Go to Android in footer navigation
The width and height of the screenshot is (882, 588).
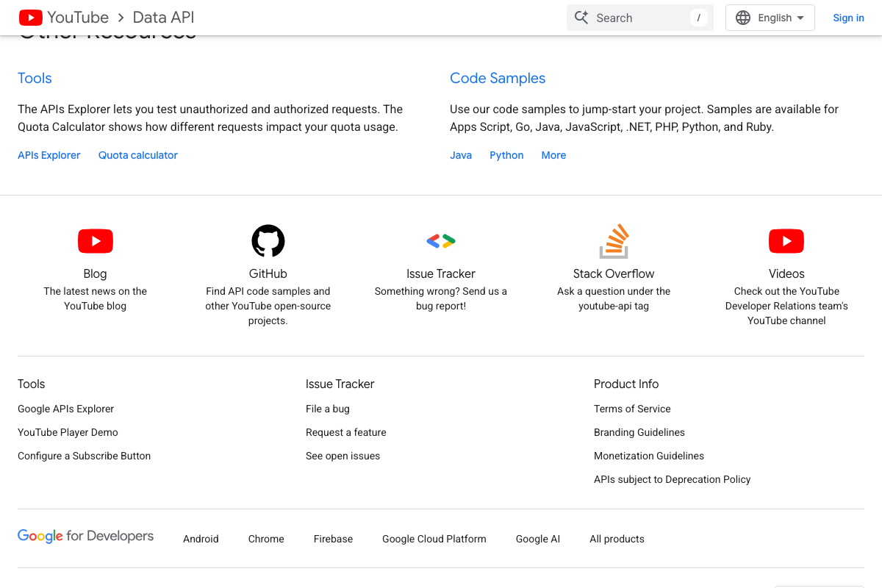tap(201, 539)
